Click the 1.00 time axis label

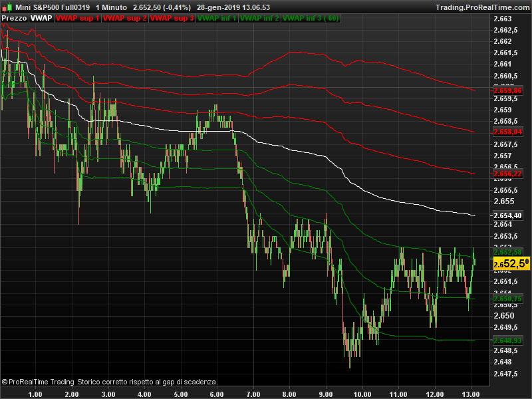pos(35,394)
